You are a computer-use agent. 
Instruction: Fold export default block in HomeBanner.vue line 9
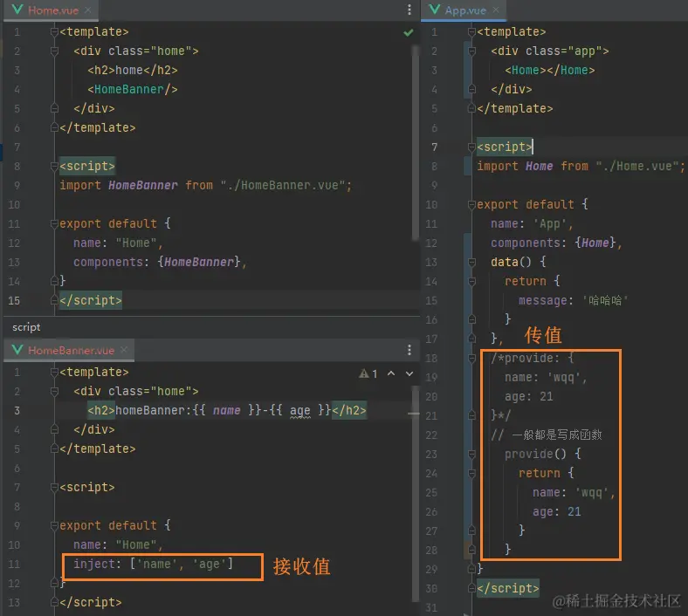(54, 525)
